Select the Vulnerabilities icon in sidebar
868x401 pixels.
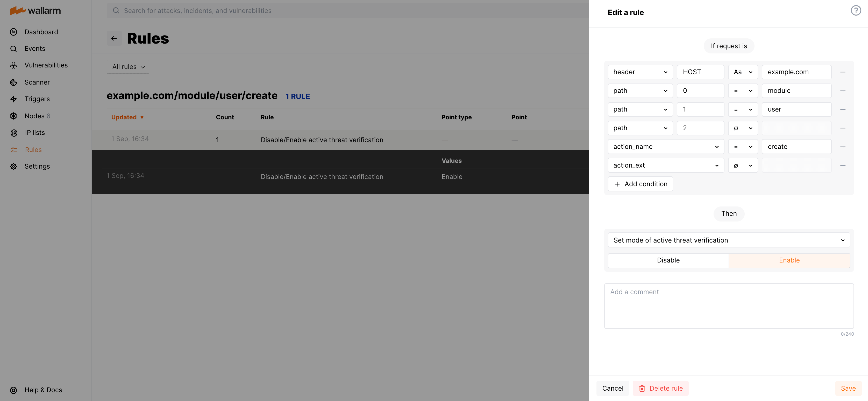pyautogui.click(x=13, y=65)
